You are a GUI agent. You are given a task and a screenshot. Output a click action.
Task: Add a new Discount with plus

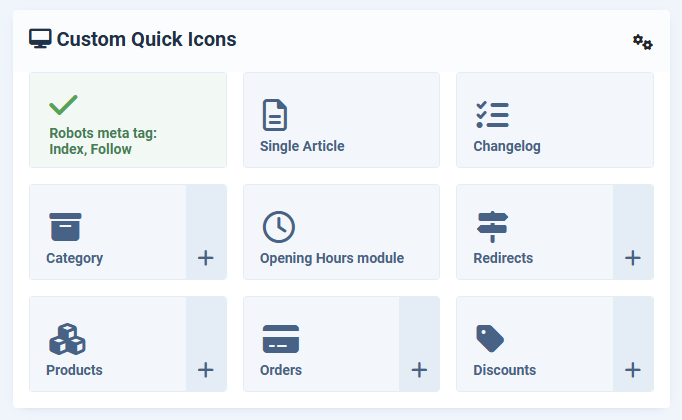(x=633, y=370)
